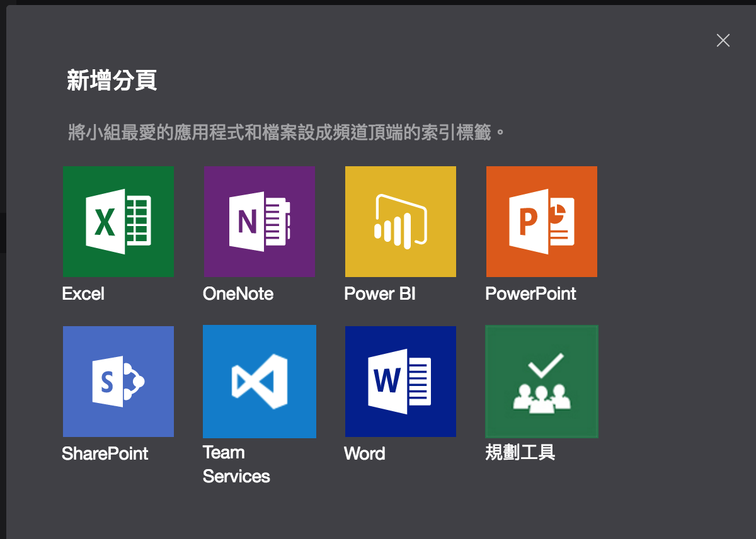Choose the OneNote tile
756x539 pixels.
coord(260,222)
